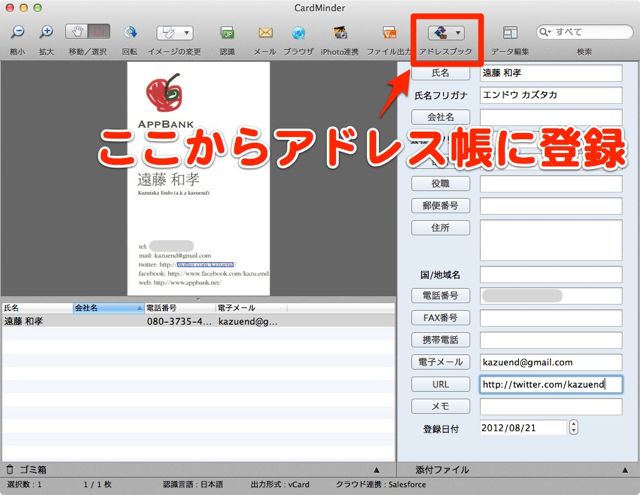Click the 住所 multi-line text area
This screenshot has height=495, width=640.
pos(551,240)
